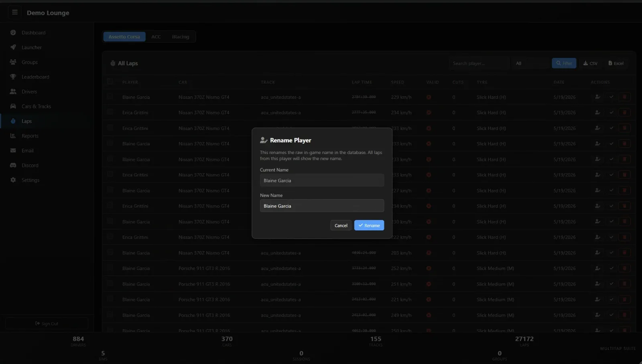This screenshot has width=642, height=364.
Task: Click the 370 cars count in footer
Action: point(227,339)
